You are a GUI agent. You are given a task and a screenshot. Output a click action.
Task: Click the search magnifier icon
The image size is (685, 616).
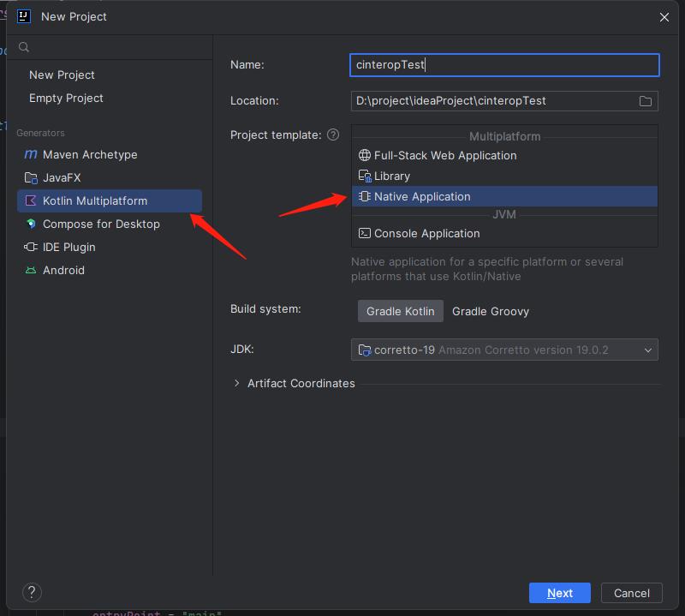(x=24, y=47)
